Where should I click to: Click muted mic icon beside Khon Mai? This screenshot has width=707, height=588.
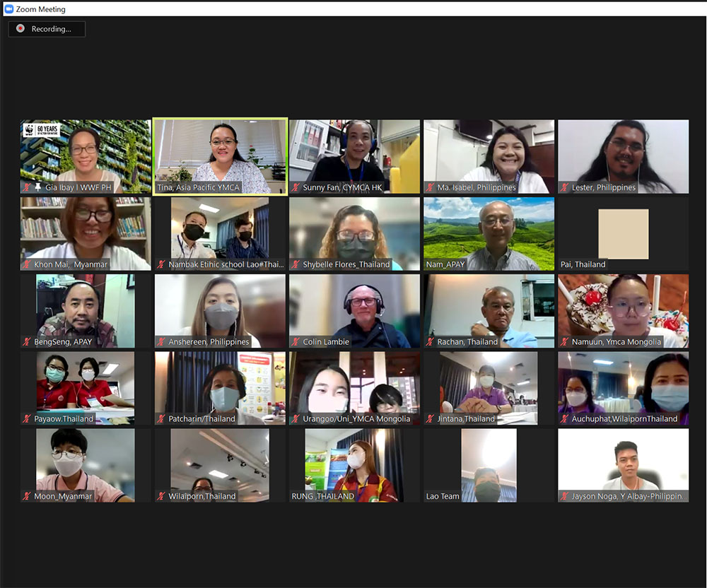click(x=27, y=264)
